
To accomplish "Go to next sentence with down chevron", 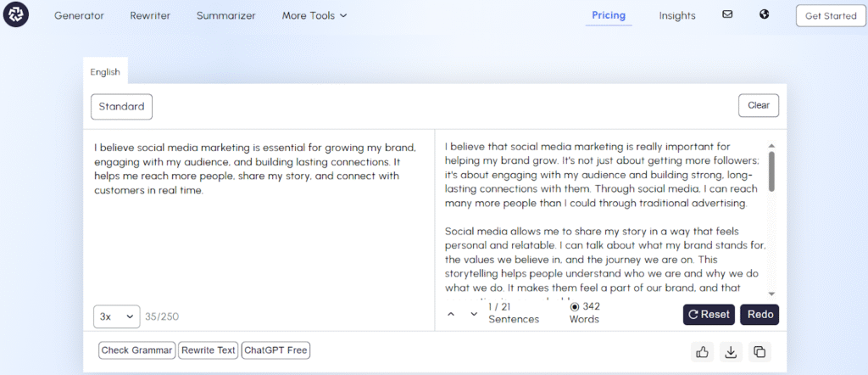I will click(x=474, y=314).
